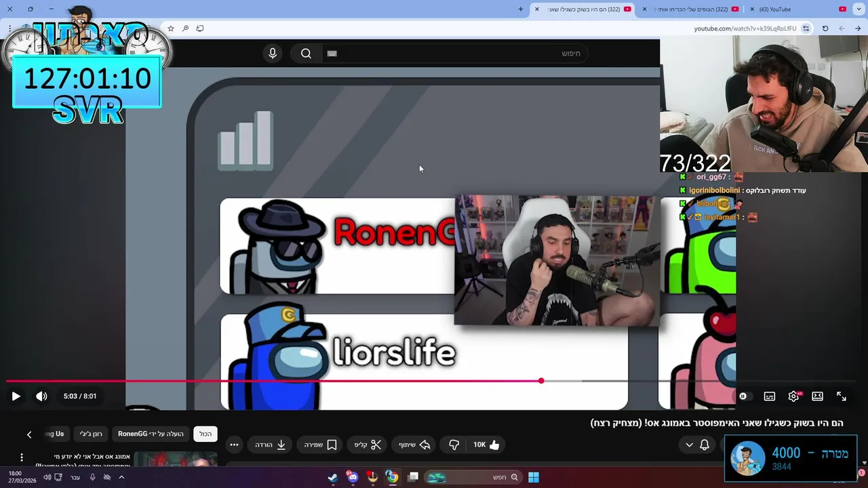Download the video with the הורדה button
Screen dimensions: 868x488
271,445
